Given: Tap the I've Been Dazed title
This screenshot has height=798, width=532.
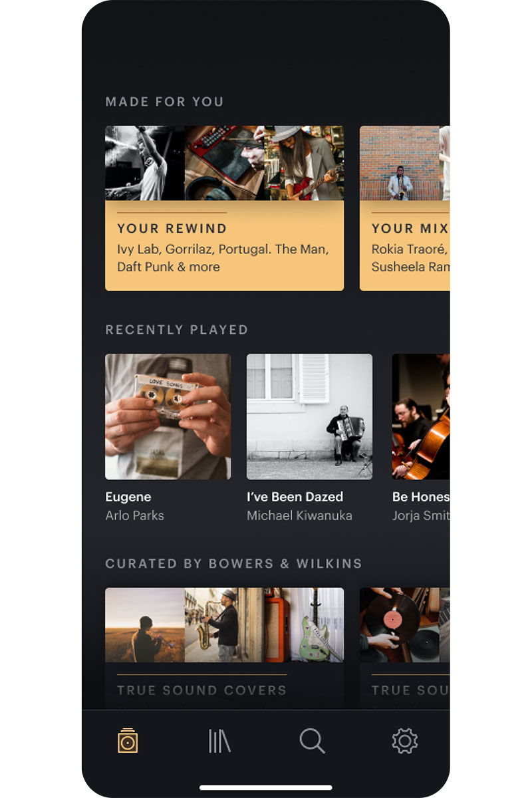Looking at the screenshot, I should point(295,497).
